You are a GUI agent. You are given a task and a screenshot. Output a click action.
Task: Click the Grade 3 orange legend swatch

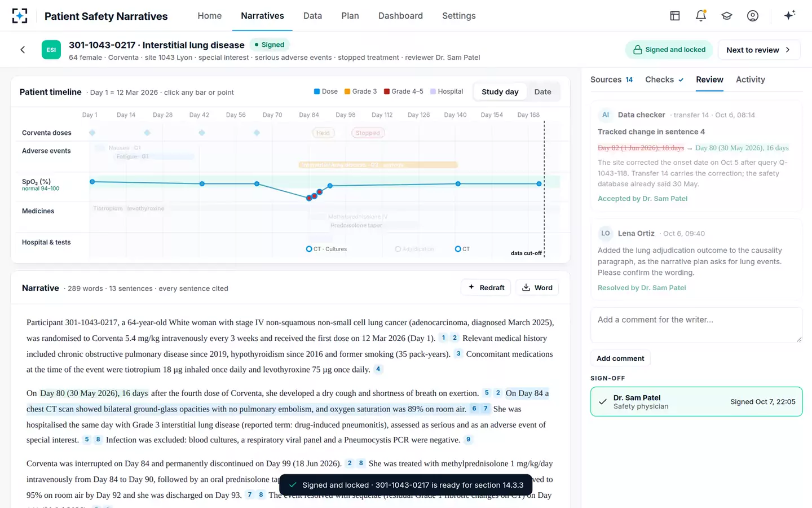pos(347,91)
